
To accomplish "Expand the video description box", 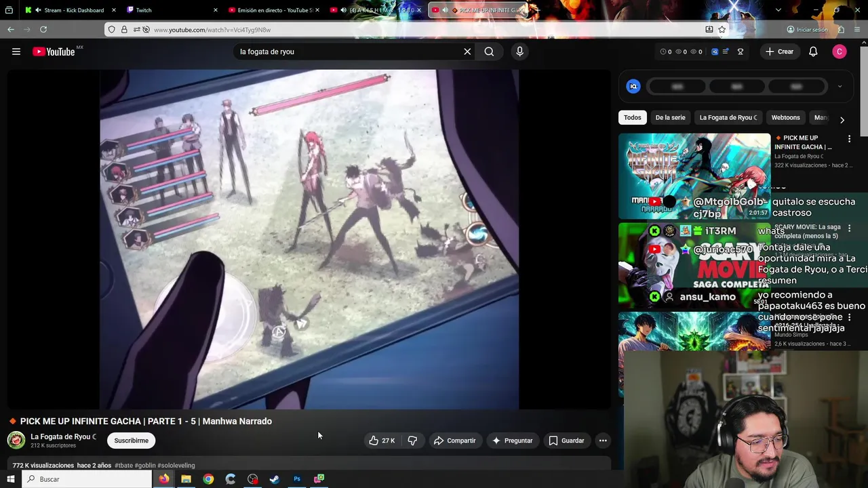I will [x=309, y=465].
